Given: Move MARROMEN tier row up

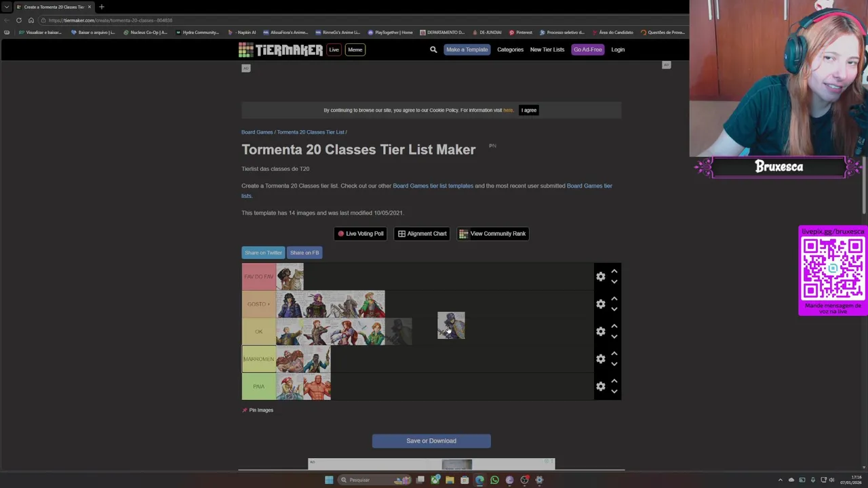Looking at the screenshot, I should click(x=614, y=354).
